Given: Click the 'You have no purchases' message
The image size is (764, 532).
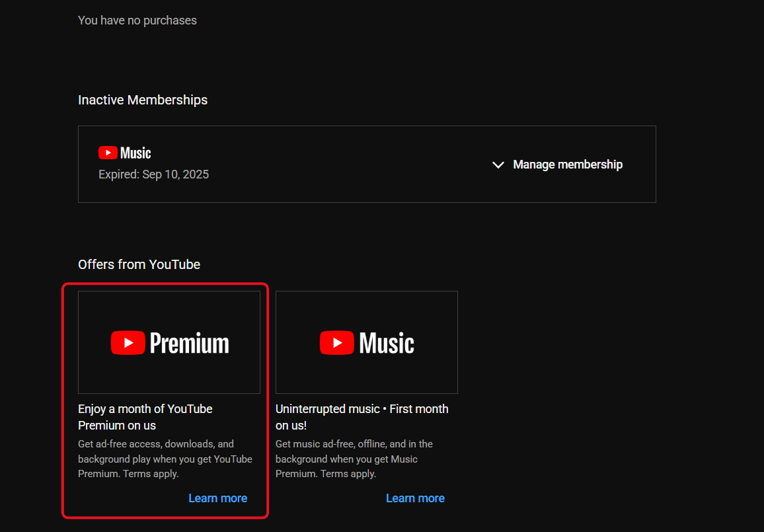Looking at the screenshot, I should coord(137,20).
